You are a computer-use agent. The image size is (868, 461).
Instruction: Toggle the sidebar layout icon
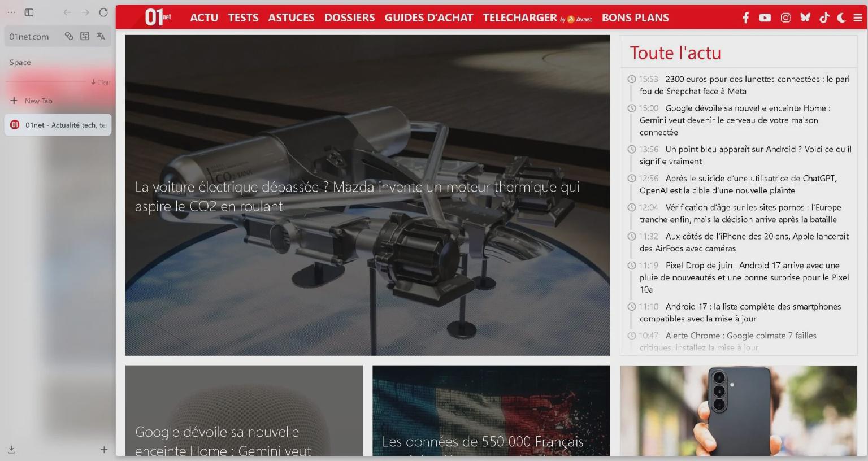(29, 12)
